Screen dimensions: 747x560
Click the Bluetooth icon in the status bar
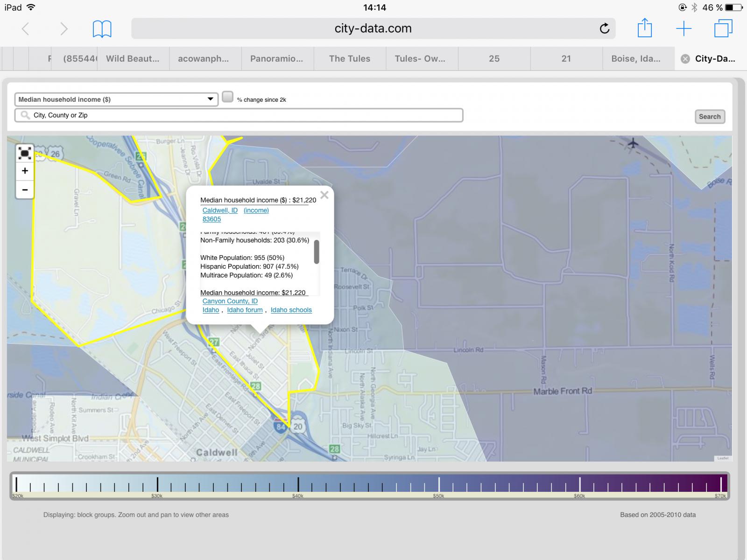(694, 7)
